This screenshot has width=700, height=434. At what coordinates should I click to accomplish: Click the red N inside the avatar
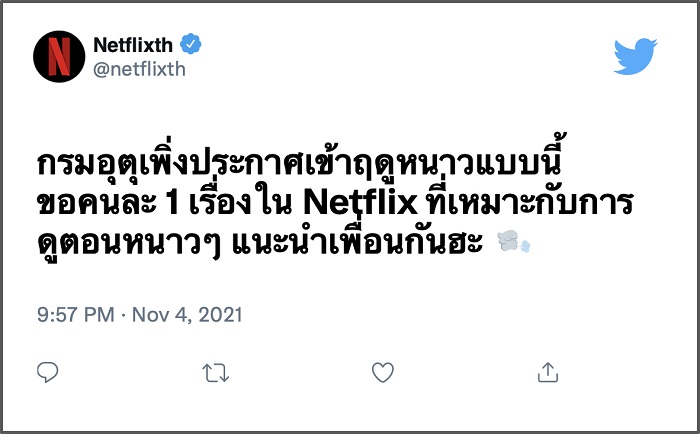(x=59, y=56)
